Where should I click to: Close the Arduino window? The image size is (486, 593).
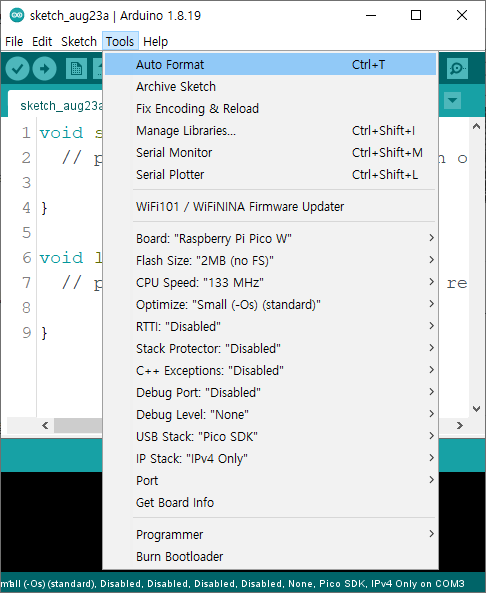coord(462,16)
